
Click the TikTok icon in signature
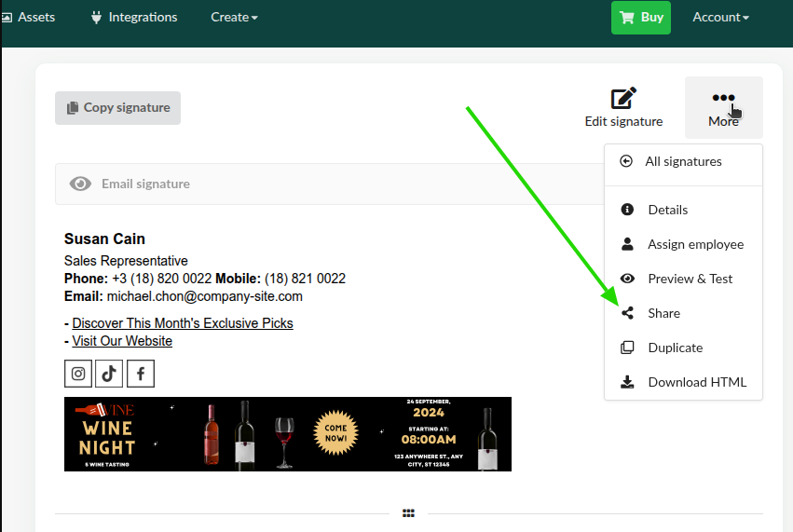pyautogui.click(x=109, y=374)
